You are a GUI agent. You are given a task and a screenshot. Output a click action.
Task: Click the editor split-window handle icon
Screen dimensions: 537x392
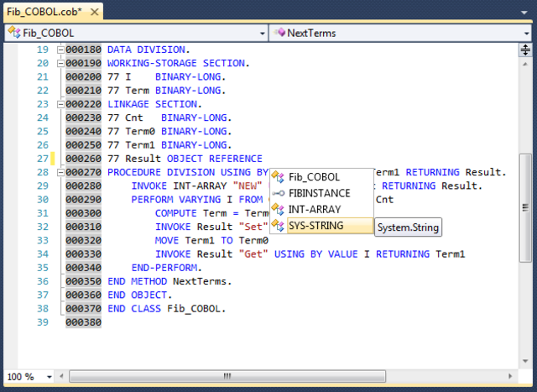tap(525, 50)
